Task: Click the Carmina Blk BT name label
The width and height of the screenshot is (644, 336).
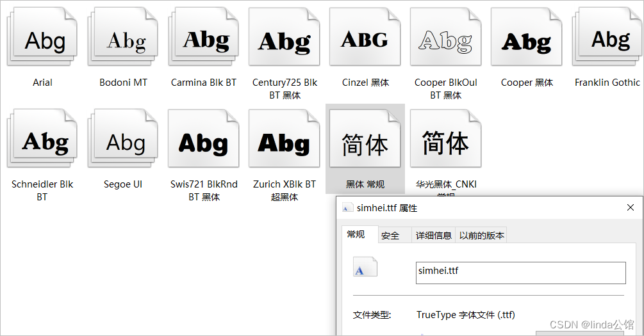Action: pyautogui.click(x=204, y=83)
